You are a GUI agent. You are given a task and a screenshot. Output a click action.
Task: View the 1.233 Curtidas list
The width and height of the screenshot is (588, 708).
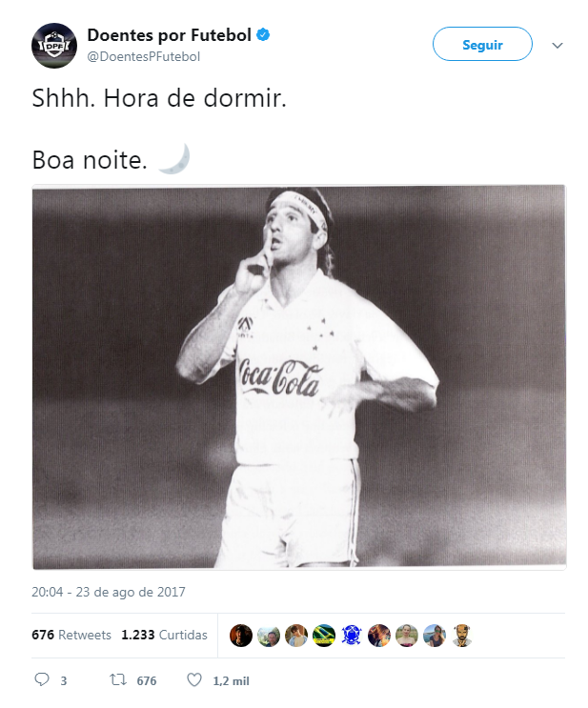[164, 636]
